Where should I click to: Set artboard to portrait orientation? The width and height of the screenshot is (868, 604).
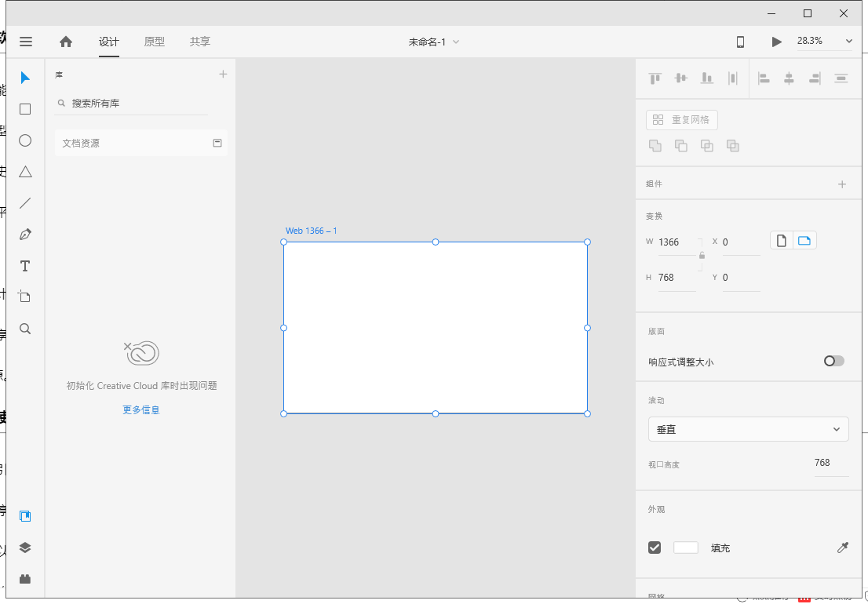[782, 241]
